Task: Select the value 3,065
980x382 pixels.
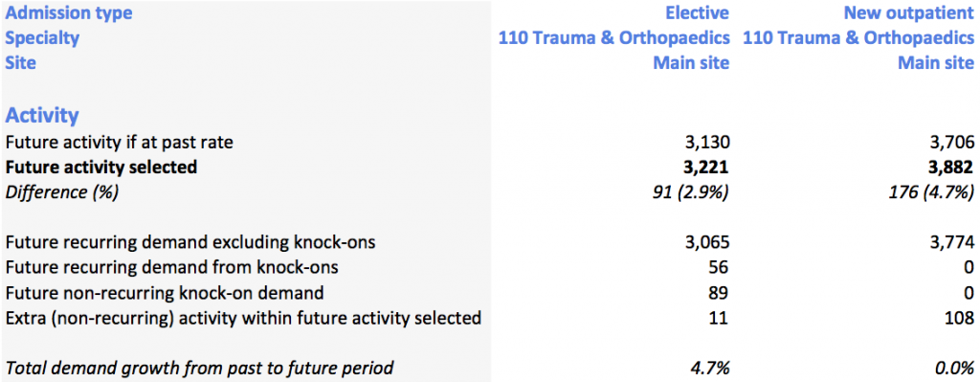Action: pyautogui.click(x=705, y=242)
